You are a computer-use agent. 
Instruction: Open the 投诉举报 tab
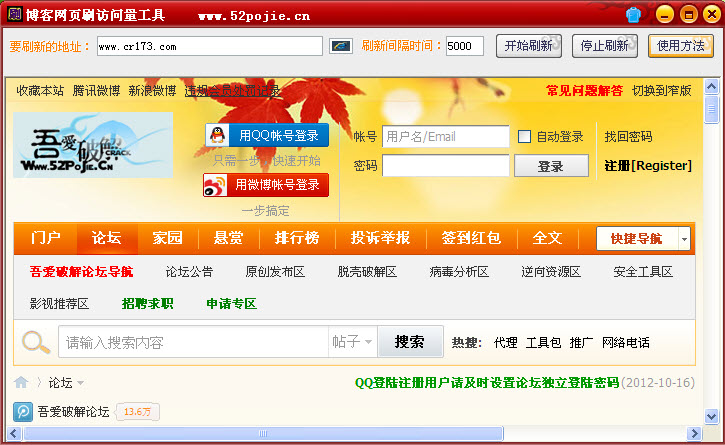[380, 238]
